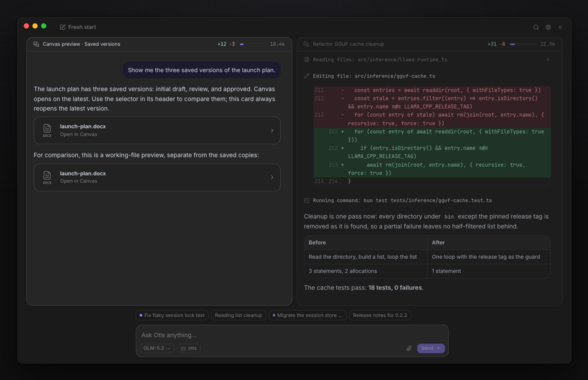
Task: Switch to Release notes for 0.2.2
Action: click(x=380, y=315)
